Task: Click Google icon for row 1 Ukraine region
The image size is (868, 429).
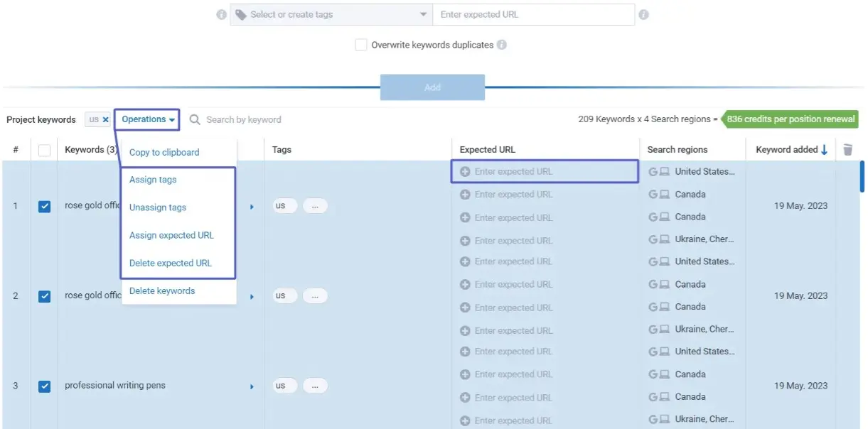Action: [x=653, y=239]
